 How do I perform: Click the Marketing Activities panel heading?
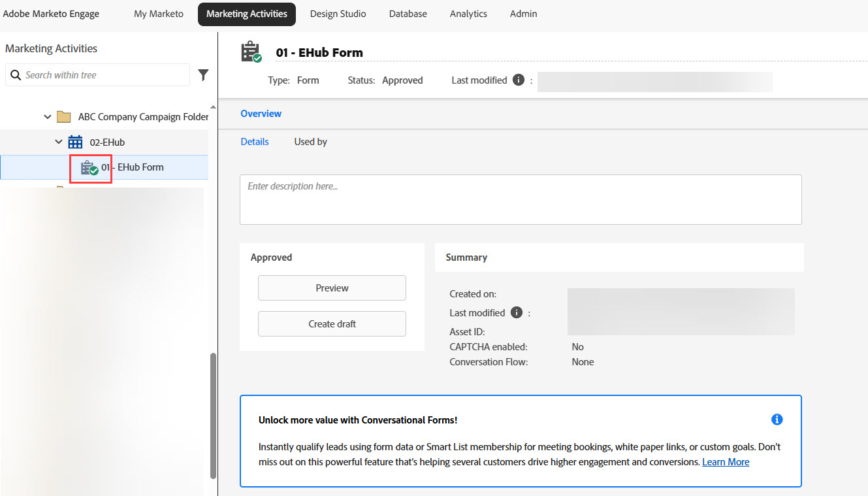tap(51, 48)
